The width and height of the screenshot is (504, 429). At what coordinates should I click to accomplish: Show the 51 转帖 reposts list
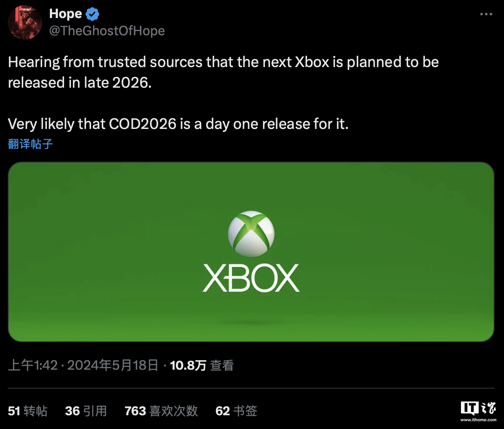[28, 411]
